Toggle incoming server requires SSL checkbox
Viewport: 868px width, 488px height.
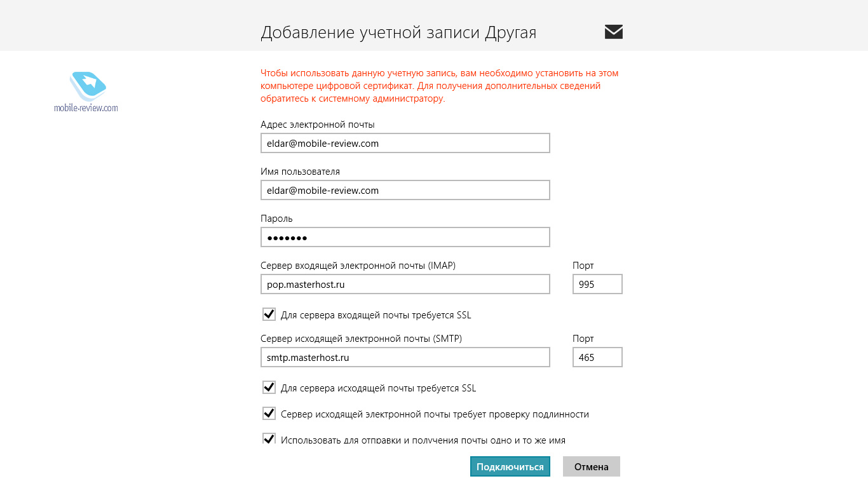click(269, 315)
